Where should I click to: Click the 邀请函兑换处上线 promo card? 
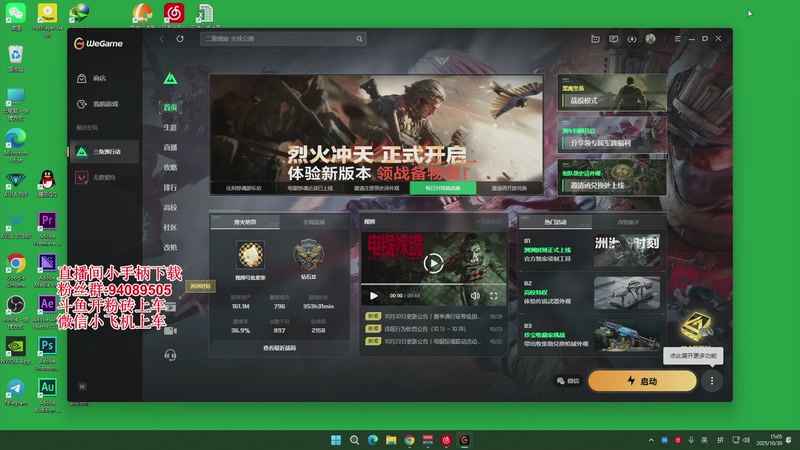coord(612,177)
